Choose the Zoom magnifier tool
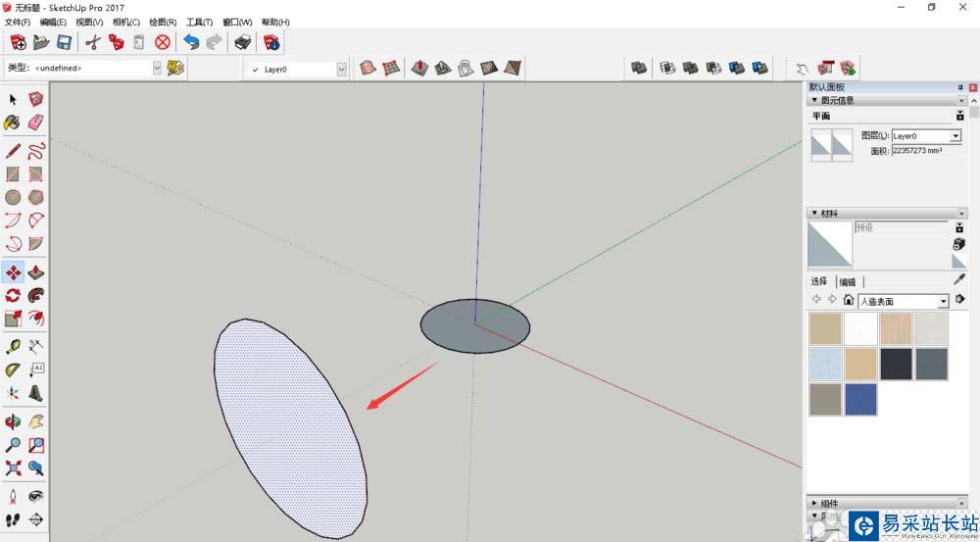 point(13,445)
